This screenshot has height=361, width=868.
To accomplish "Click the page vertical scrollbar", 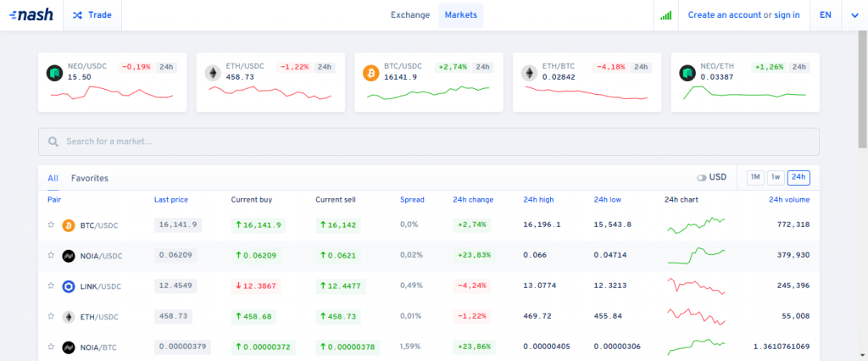I will click(x=862, y=89).
